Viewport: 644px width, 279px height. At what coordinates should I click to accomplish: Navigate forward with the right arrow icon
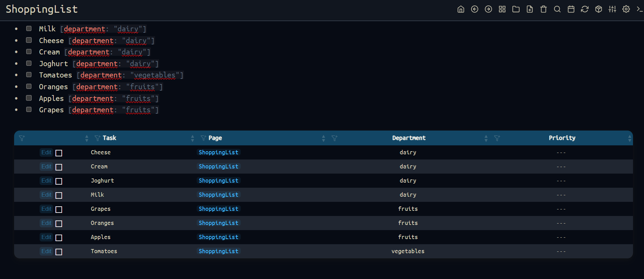point(488,9)
